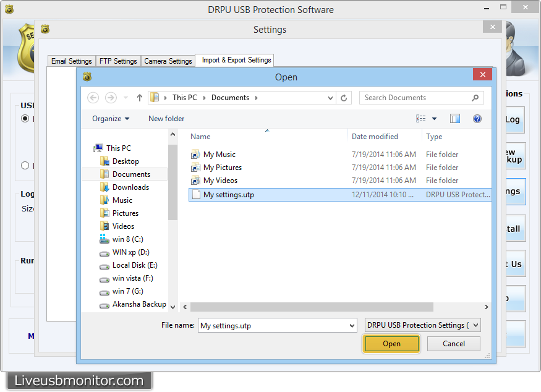Open the view options dropdown arrow
541x392 pixels.
(x=435, y=119)
